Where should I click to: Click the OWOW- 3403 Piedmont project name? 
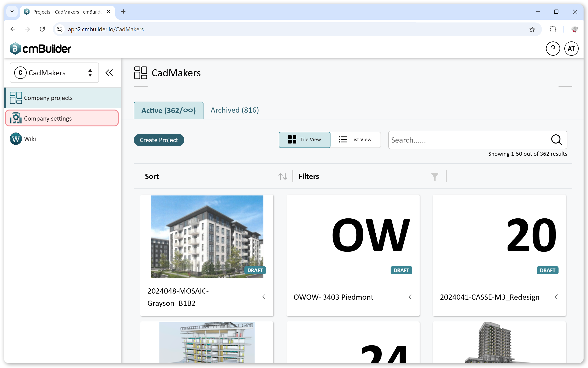tap(333, 297)
